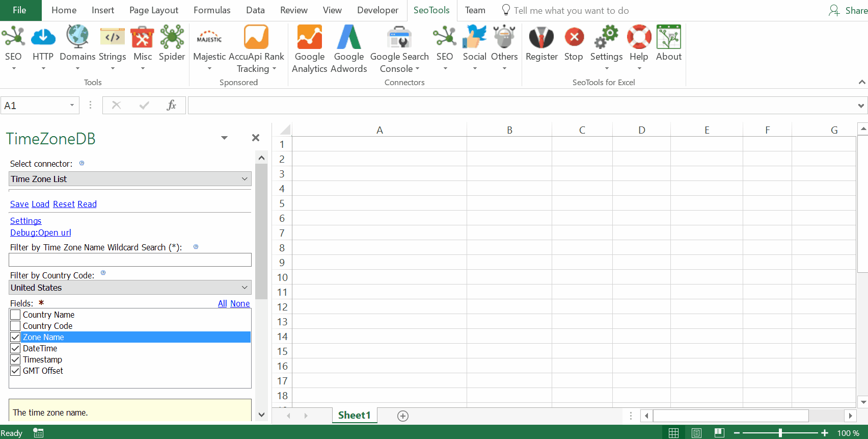Open the SEO connectors icon
Viewport: 868px width, 439px height.
[445, 37]
